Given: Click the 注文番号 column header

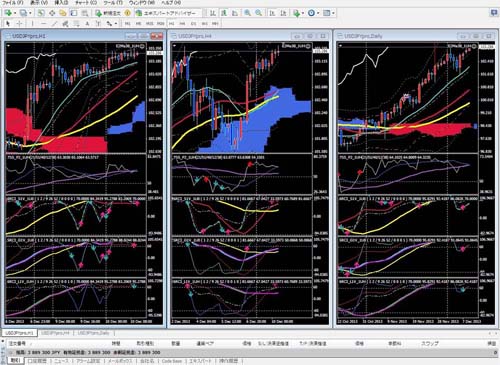Looking at the screenshot, I should [17, 343].
